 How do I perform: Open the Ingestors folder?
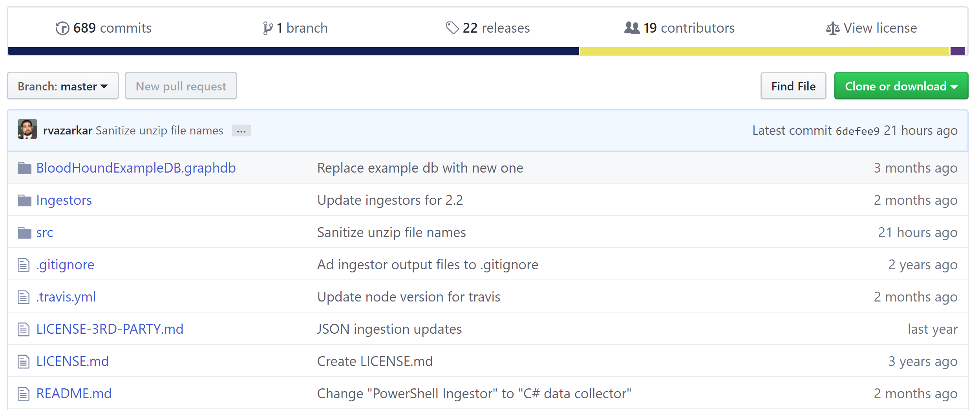pyautogui.click(x=64, y=200)
